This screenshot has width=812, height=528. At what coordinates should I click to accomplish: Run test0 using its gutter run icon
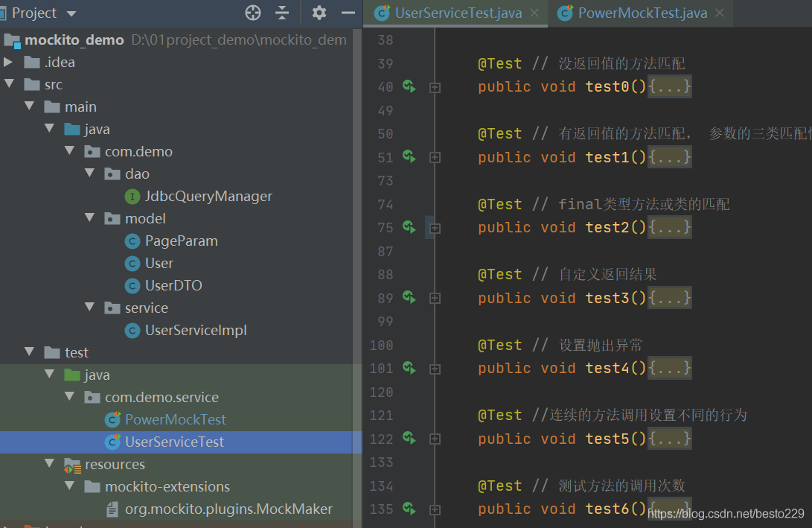pyautogui.click(x=409, y=86)
